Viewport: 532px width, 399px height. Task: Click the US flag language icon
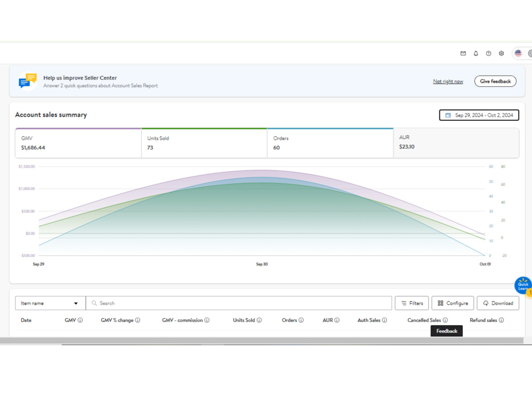pyautogui.click(x=518, y=53)
